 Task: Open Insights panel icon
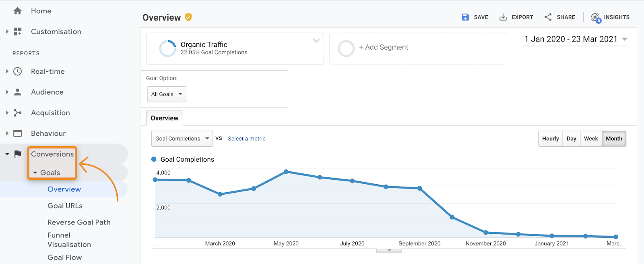coord(596,17)
